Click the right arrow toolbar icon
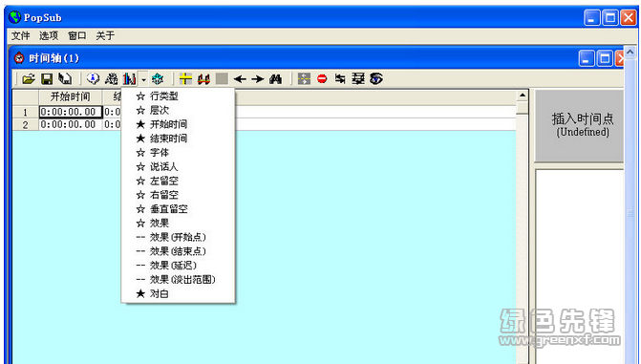Screen dimensions: 641x364 click(x=258, y=78)
